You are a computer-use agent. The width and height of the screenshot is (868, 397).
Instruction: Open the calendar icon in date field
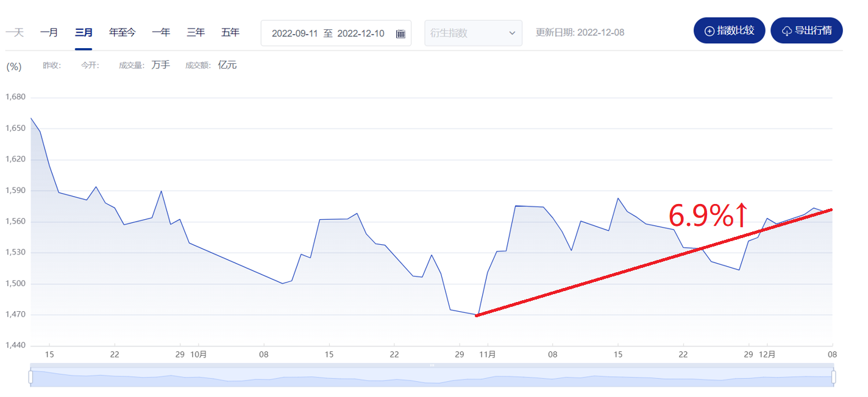[x=400, y=33]
